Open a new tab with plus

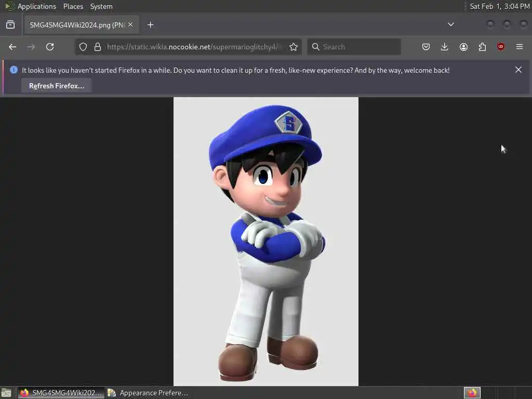tap(150, 25)
